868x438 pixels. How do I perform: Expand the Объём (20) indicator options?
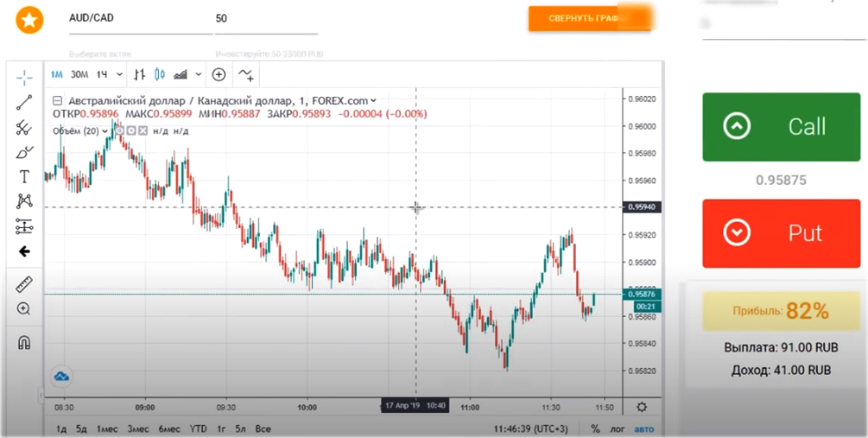105,130
